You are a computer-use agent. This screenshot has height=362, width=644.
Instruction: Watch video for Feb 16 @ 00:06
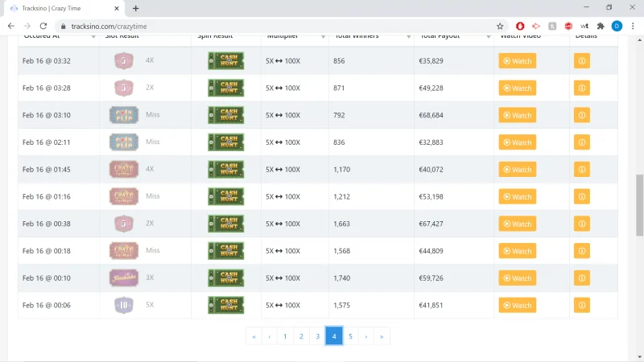point(518,305)
